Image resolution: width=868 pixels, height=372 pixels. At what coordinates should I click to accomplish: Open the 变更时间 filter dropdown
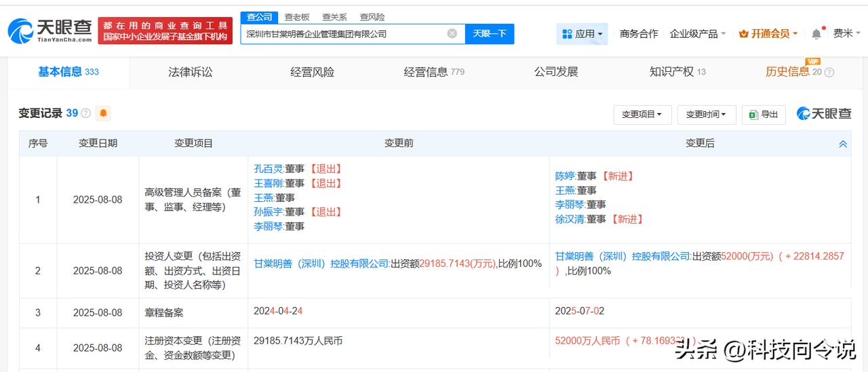click(707, 115)
